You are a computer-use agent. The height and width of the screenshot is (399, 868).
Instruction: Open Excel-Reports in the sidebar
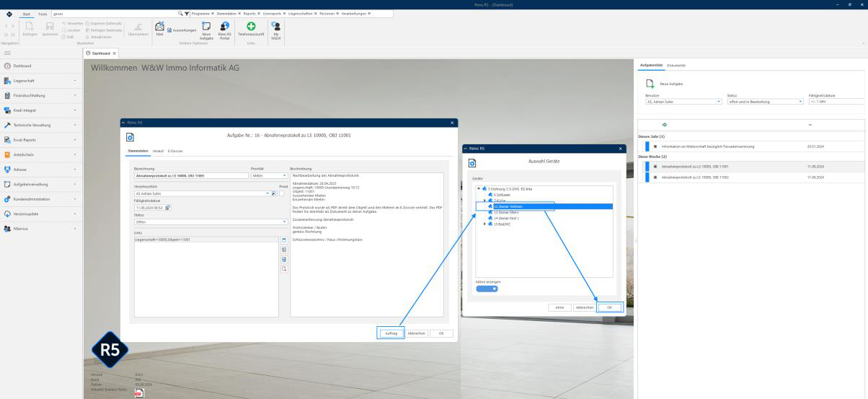tap(40, 139)
